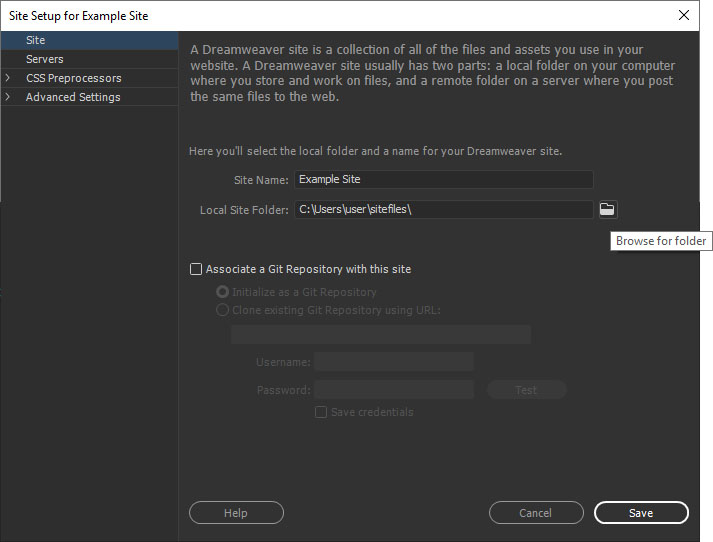Viewport: 713px width, 542px height.
Task: Click the Password input field
Action: click(393, 390)
